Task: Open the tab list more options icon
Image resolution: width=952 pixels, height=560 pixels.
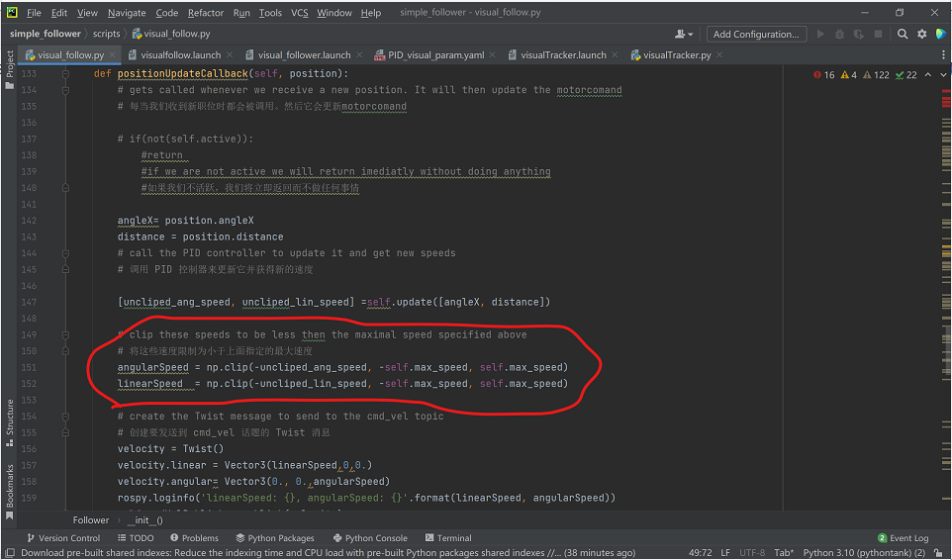Action: click(x=943, y=54)
